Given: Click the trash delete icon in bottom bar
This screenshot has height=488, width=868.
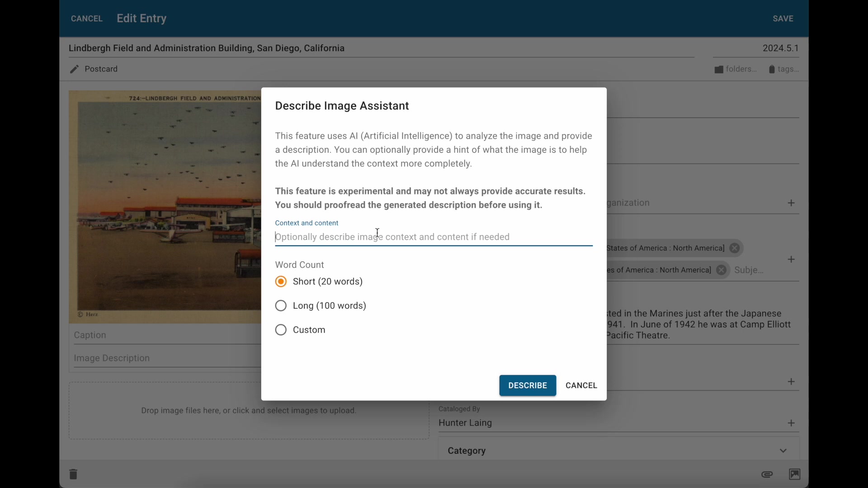Looking at the screenshot, I should tap(73, 474).
